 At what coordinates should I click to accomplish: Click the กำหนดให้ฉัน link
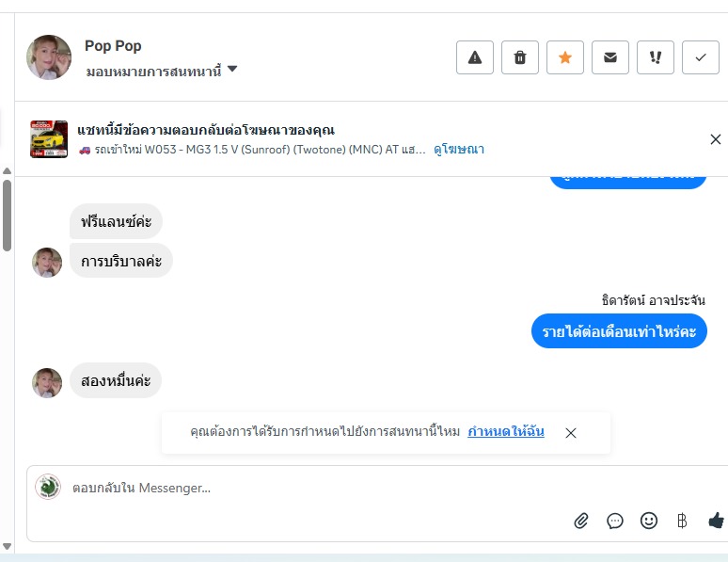pos(506,432)
